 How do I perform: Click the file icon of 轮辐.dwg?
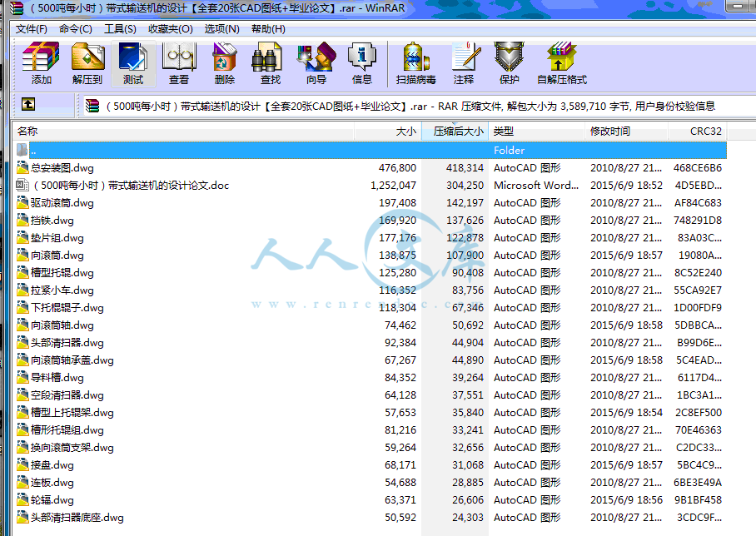coord(22,499)
